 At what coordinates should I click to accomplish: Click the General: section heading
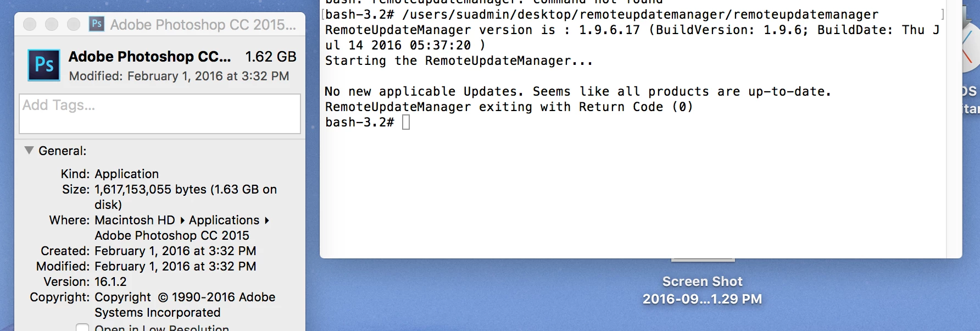(63, 151)
